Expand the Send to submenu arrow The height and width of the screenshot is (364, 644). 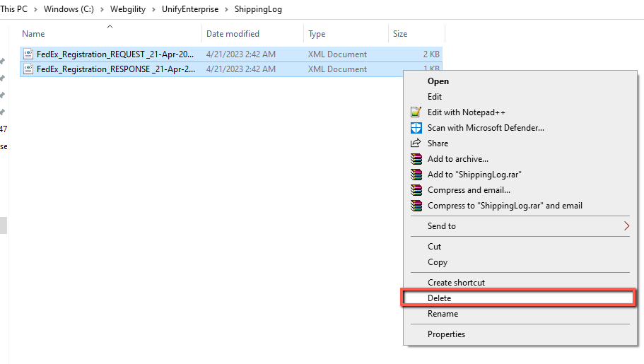[626, 226]
